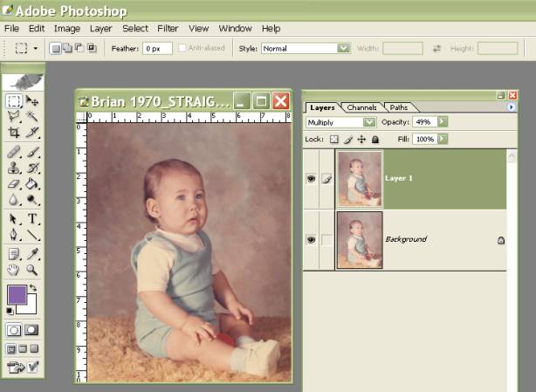
Task: Select the Move tool
Action: point(32,101)
